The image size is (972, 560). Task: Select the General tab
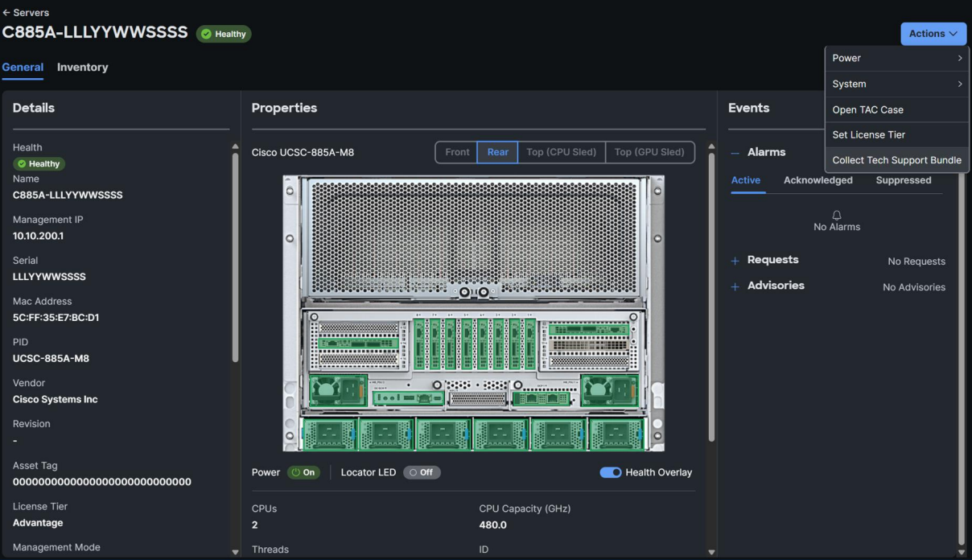pos(23,68)
